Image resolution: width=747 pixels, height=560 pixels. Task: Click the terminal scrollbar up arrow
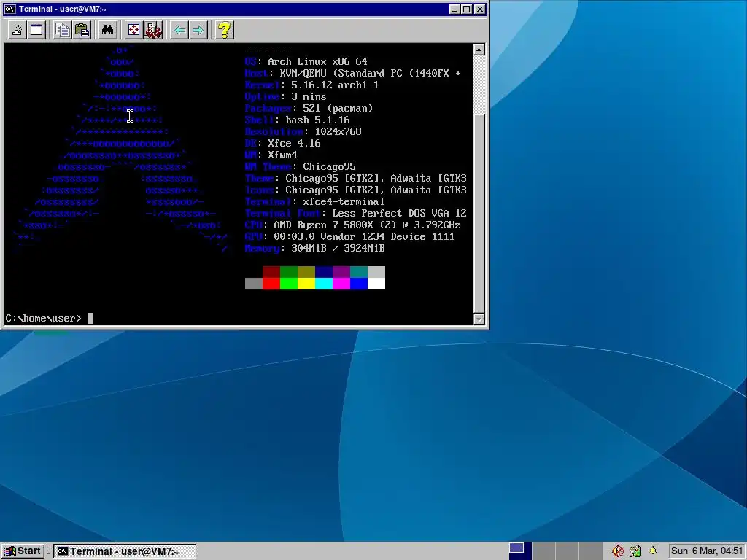pyautogui.click(x=479, y=50)
